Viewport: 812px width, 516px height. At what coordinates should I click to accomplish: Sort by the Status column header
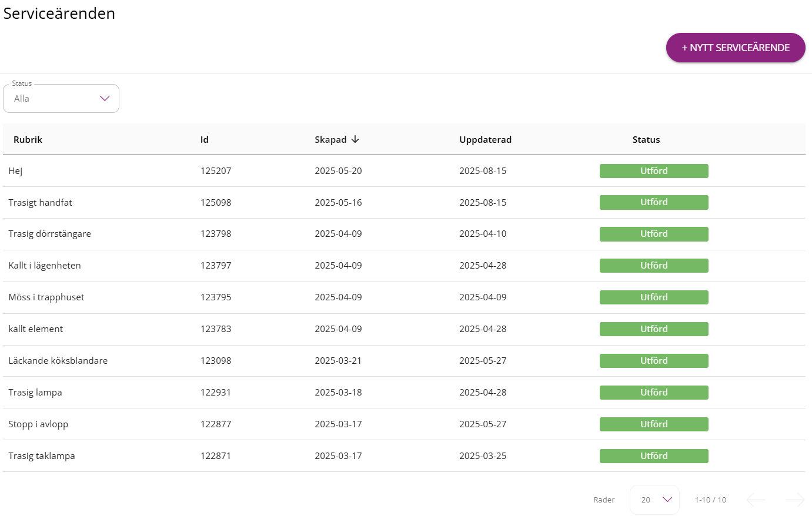point(646,139)
